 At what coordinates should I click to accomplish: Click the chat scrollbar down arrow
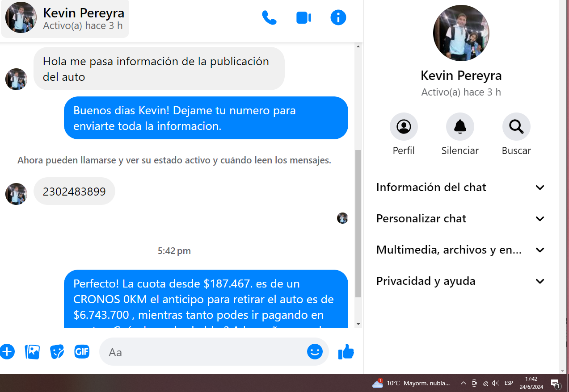point(358,324)
